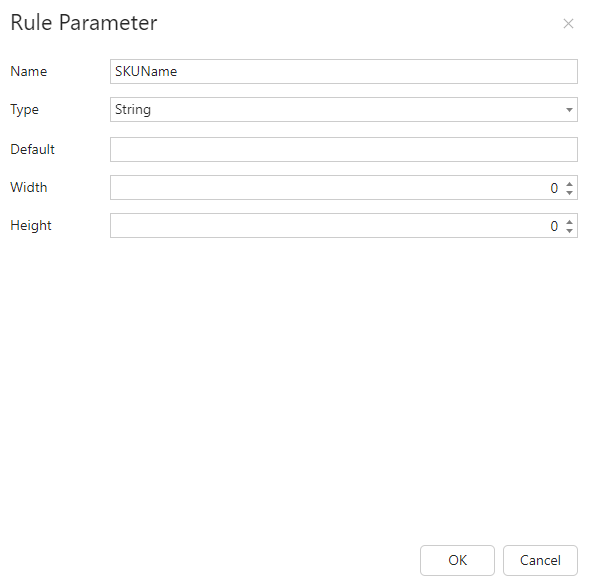Decrease Height with the down arrow
This screenshot has width=589, height=588.
[x=569, y=230]
